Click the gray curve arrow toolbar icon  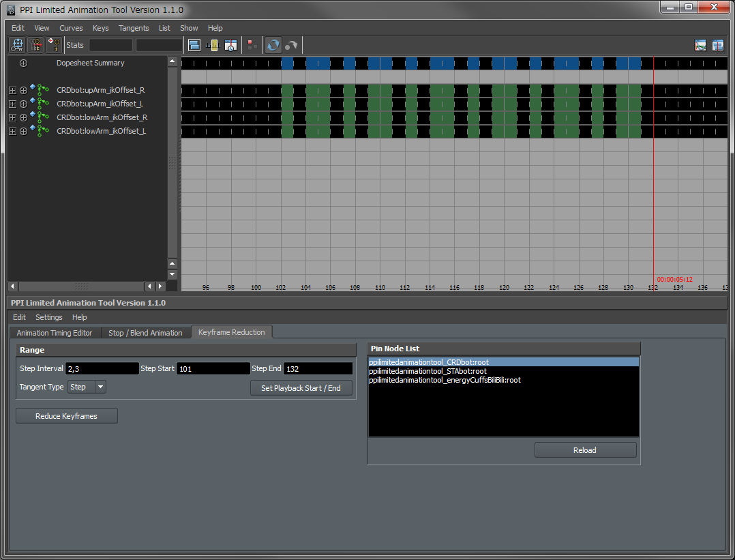click(x=291, y=44)
